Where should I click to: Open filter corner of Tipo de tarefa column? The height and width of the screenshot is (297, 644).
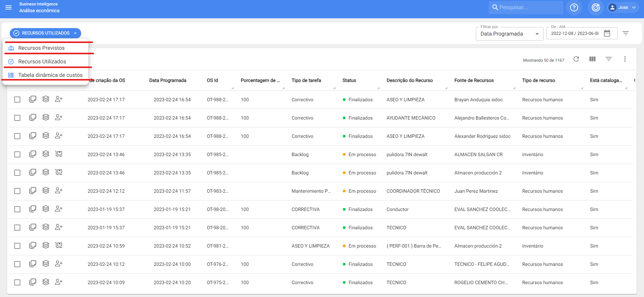[x=334, y=88]
